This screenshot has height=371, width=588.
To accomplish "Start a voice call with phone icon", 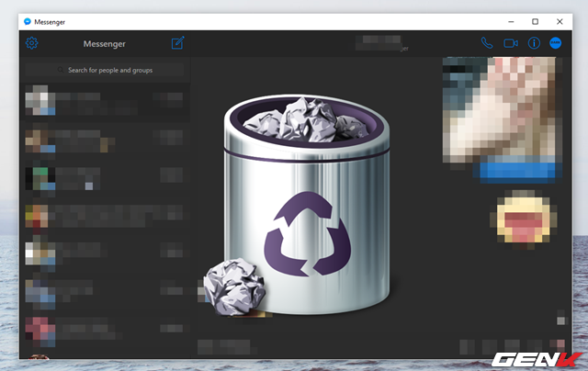I will (x=486, y=43).
